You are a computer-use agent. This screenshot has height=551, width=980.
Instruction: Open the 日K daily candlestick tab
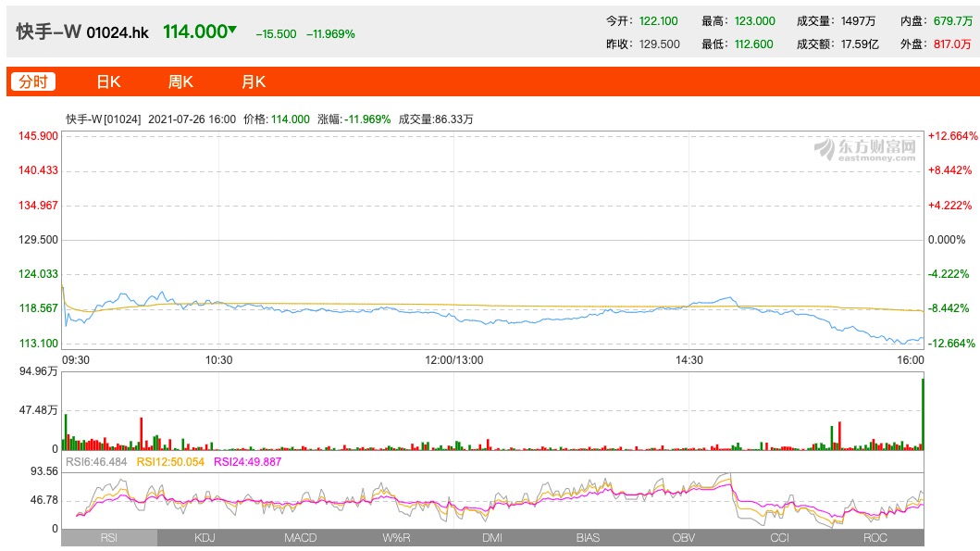(x=108, y=81)
